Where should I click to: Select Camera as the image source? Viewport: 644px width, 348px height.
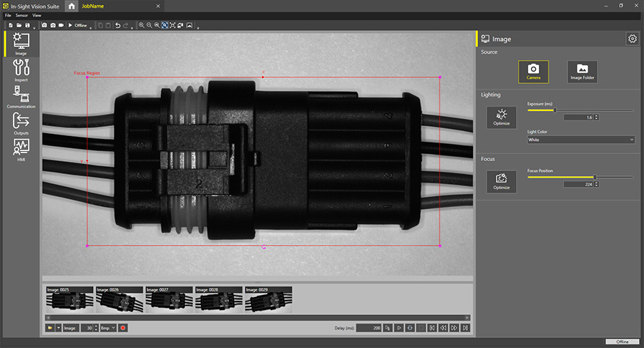(x=533, y=71)
